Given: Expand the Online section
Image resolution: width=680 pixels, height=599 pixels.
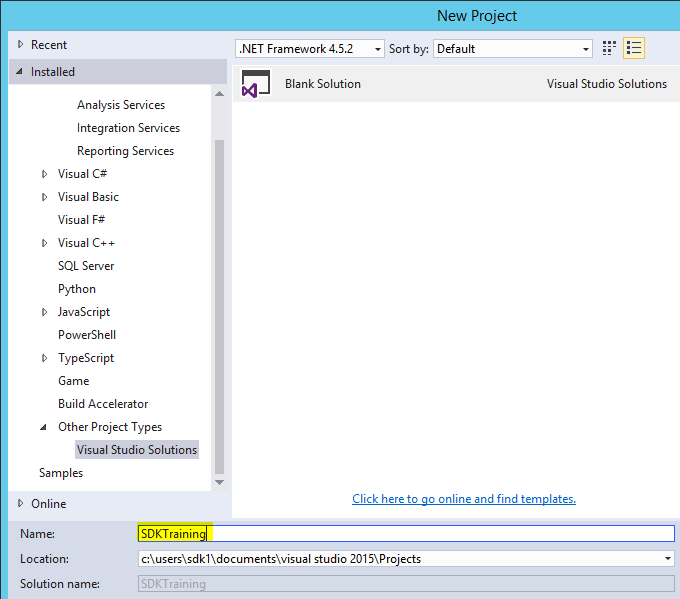Looking at the screenshot, I should pyautogui.click(x=21, y=503).
